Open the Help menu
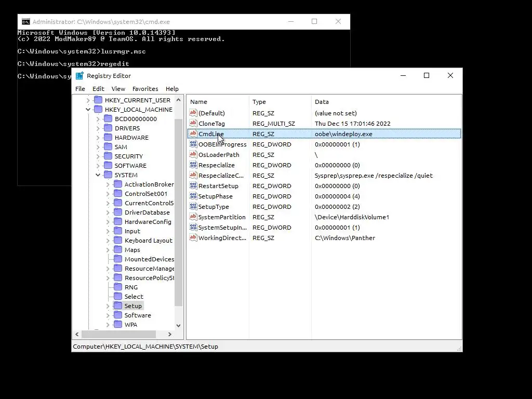The image size is (532, 399). point(172,89)
